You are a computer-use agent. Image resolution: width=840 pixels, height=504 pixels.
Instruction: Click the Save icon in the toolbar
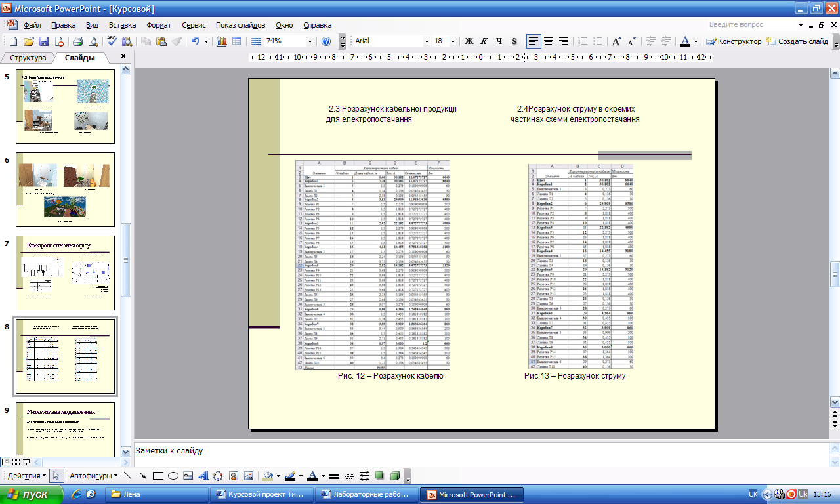click(x=44, y=41)
